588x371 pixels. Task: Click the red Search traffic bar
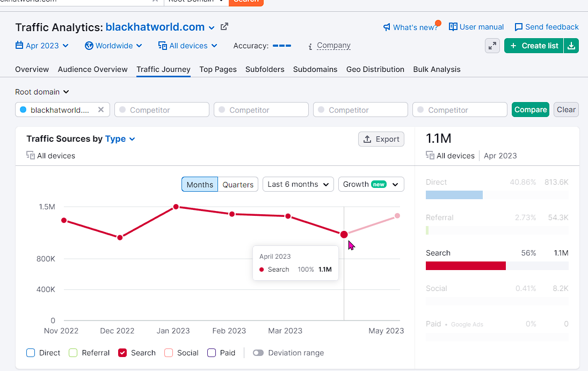[466, 266]
